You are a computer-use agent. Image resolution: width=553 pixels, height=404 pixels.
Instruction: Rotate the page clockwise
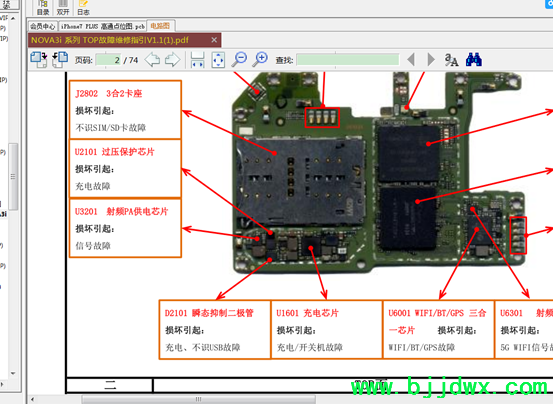[x=39, y=60]
